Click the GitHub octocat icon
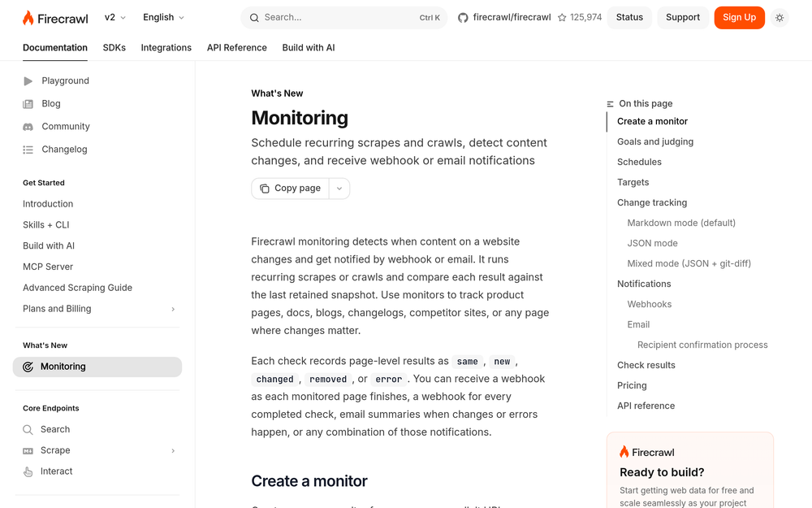The height and width of the screenshot is (508, 812). [463, 18]
